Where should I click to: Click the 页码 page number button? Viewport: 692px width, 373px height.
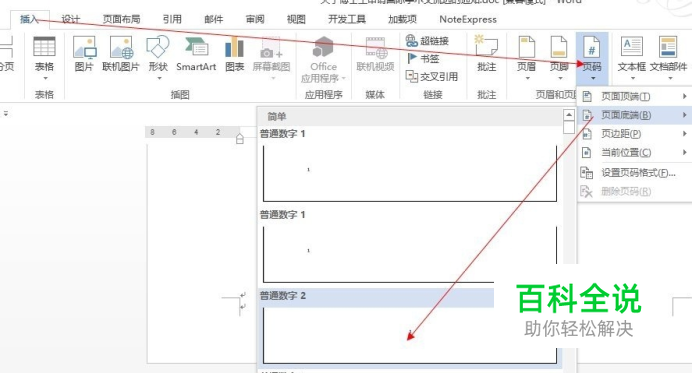592,57
